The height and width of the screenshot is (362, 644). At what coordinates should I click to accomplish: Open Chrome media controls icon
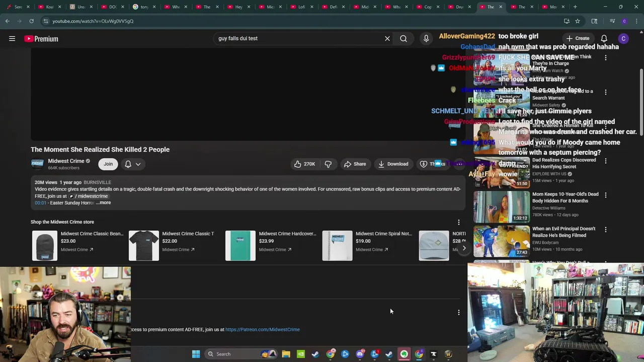tap(612, 21)
